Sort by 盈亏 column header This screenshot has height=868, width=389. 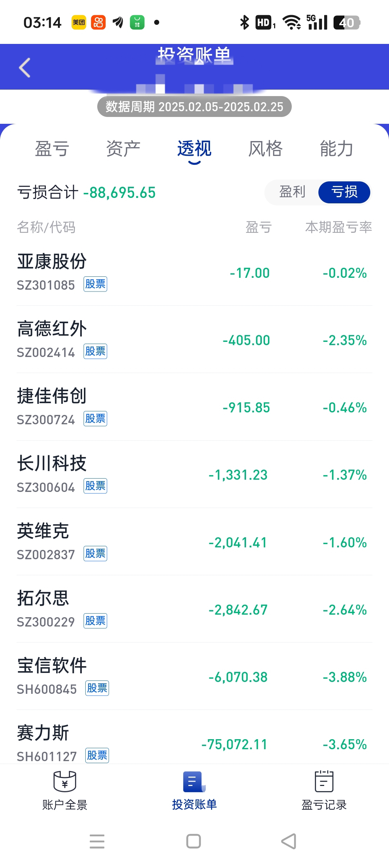[259, 227]
